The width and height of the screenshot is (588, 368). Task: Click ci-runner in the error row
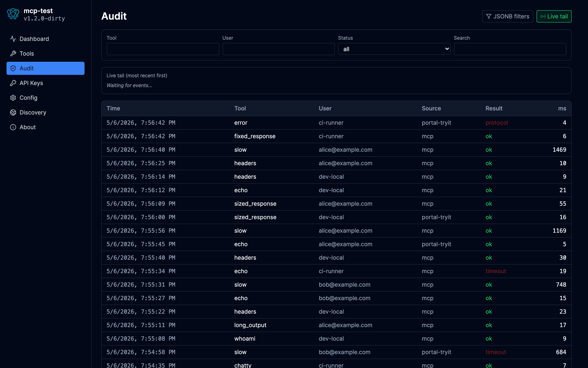click(331, 123)
